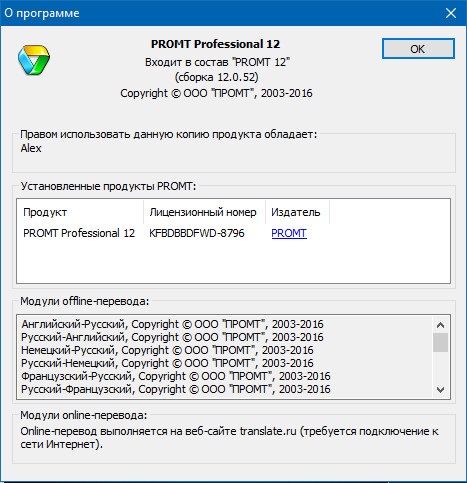
Task: Click license number KFBDBBDFWD-8796
Action: tap(197, 233)
